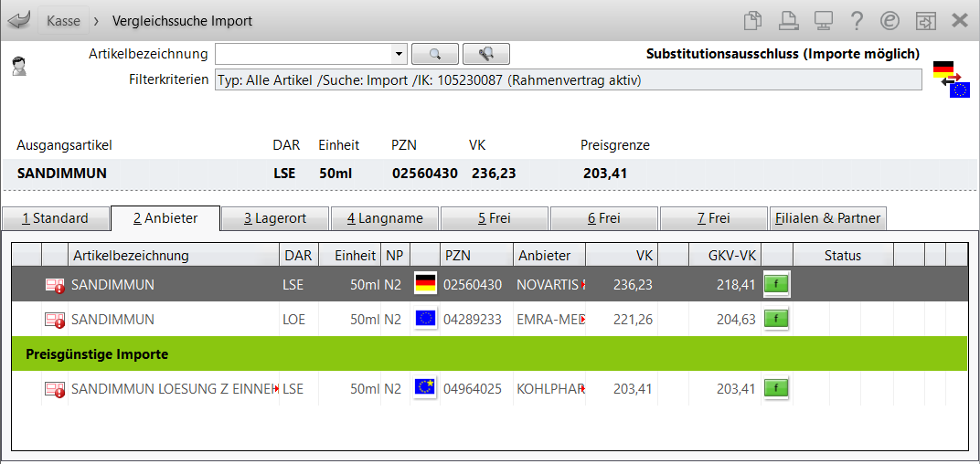
Task: Click green f button on KOHLPHARMA row
Action: [x=776, y=387]
